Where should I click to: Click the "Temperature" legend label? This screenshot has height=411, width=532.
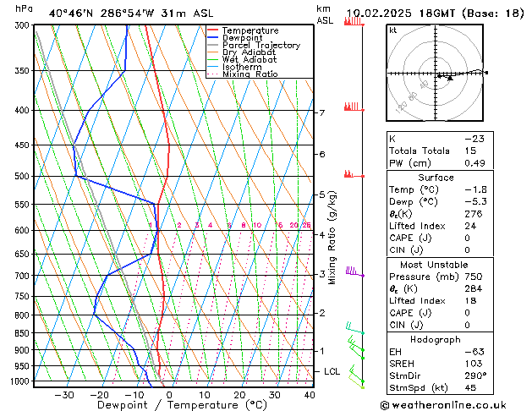point(250,30)
